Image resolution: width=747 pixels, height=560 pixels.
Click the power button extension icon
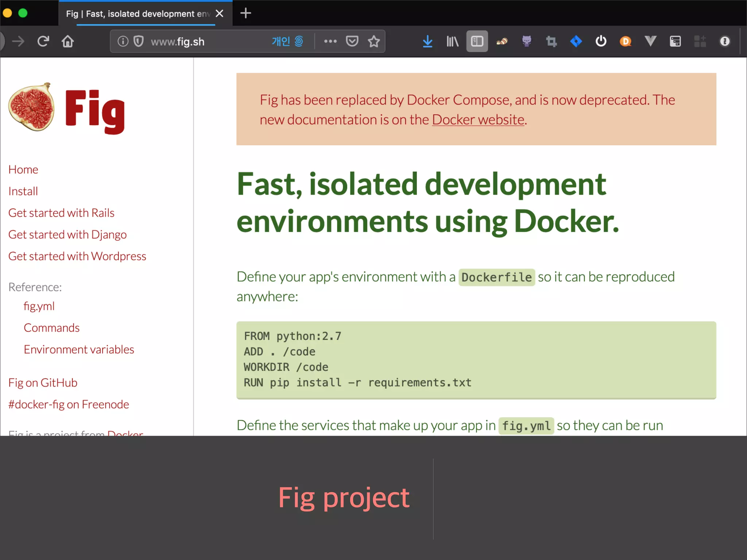click(601, 42)
